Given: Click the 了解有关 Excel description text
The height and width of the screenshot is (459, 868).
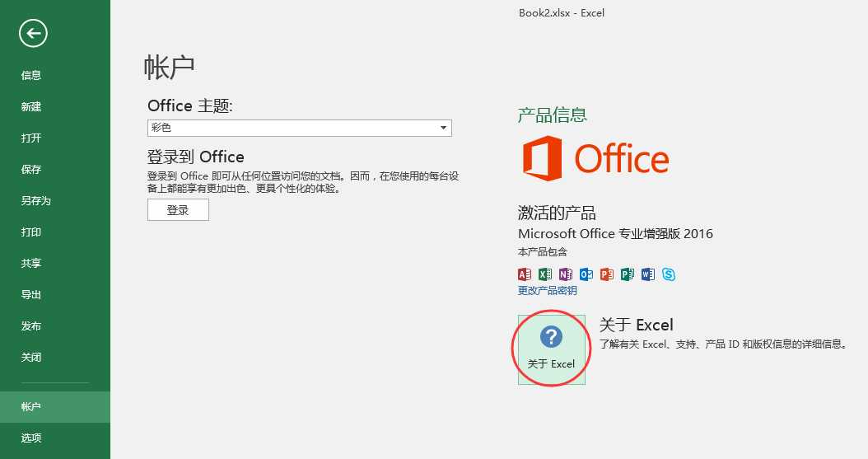Looking at the screenshot, I should (724, 344).
